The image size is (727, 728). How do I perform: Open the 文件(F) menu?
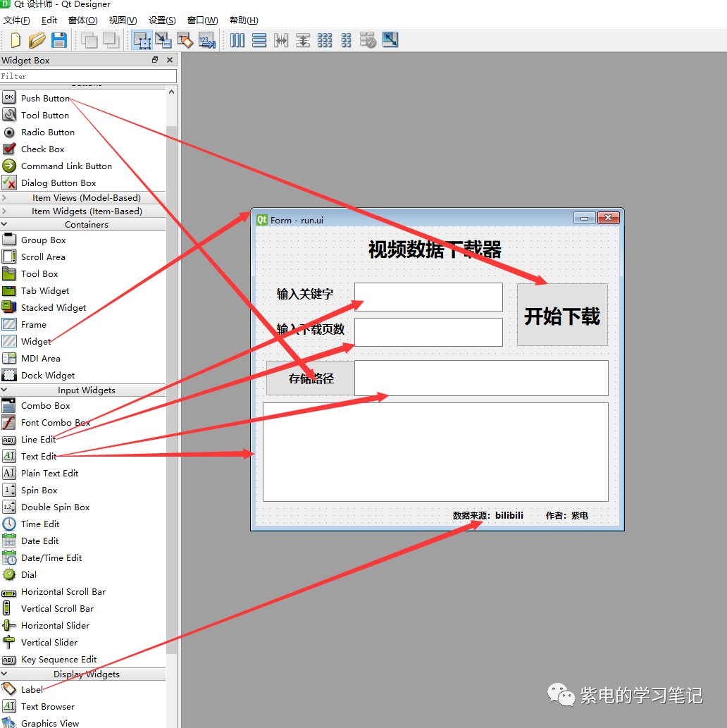(17, 20)
